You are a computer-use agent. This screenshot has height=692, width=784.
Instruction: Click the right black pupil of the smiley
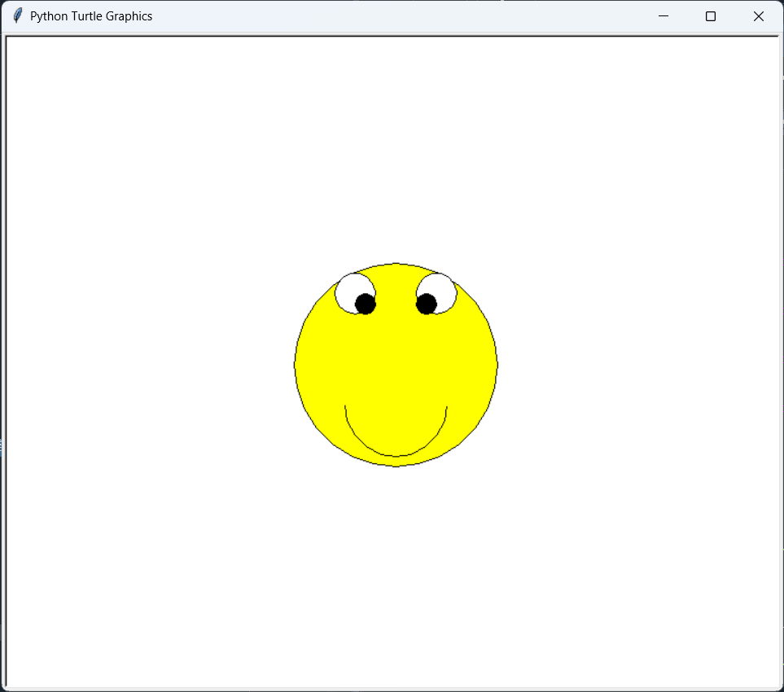[x=427, y=304]
